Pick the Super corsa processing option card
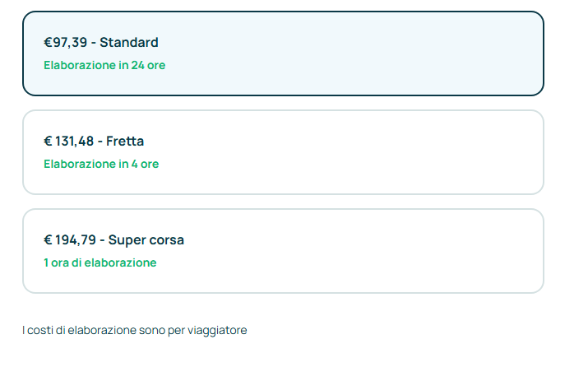Screen dimensions: 588x367 283,251
